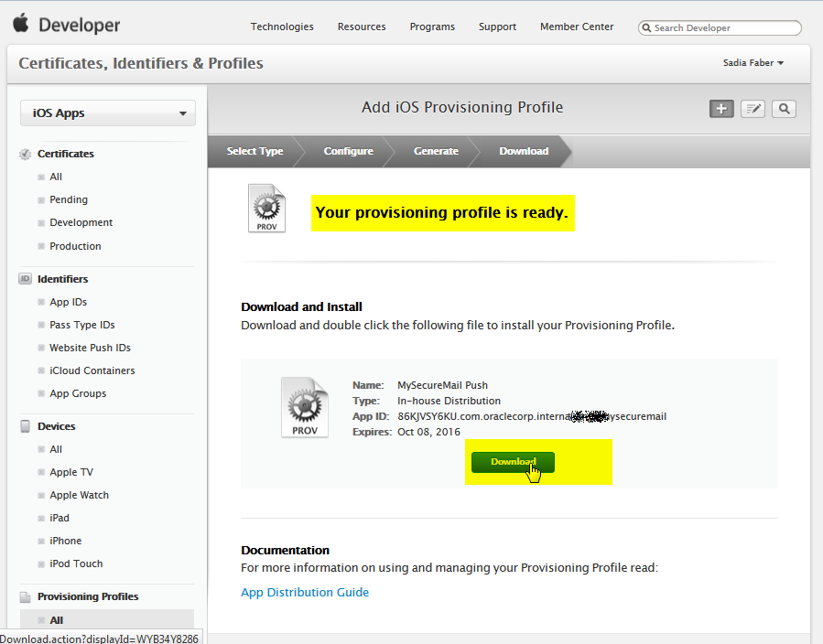This screenshot has height=644, width=823.
Task: Click the Configure step tab
Action: [x=349, y=151]
